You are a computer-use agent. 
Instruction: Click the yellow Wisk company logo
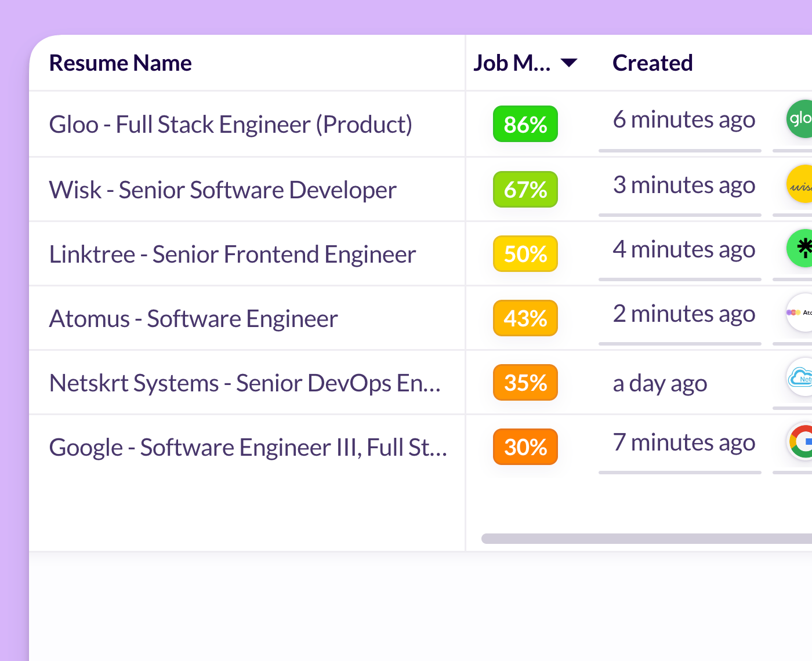point(800,184)
